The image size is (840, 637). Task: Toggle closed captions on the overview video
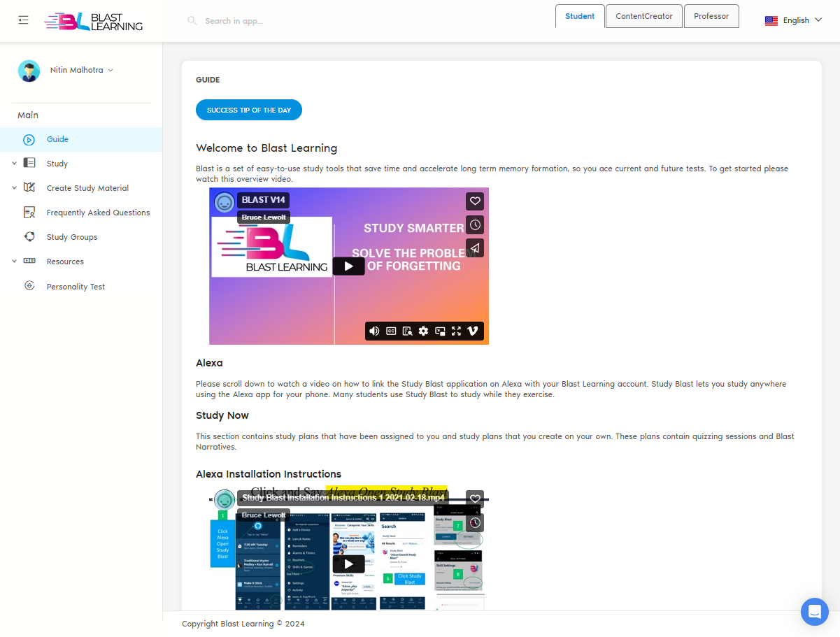(391, 331)
